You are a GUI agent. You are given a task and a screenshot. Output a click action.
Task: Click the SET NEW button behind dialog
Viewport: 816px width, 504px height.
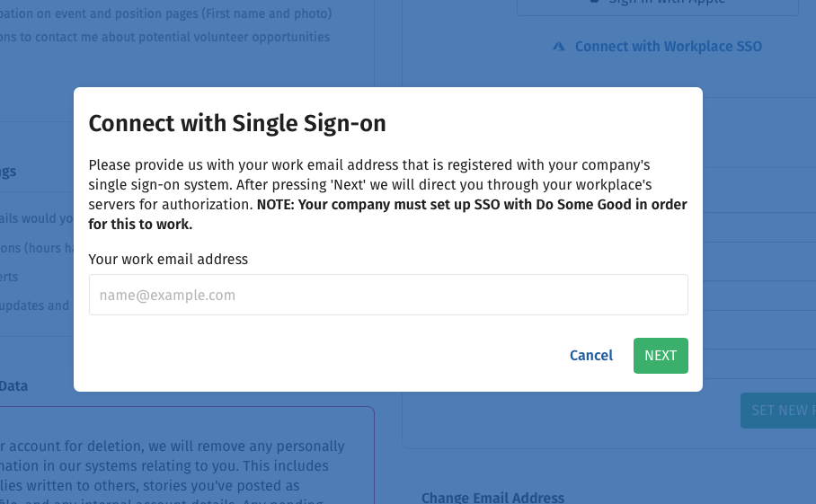(778, 411)
